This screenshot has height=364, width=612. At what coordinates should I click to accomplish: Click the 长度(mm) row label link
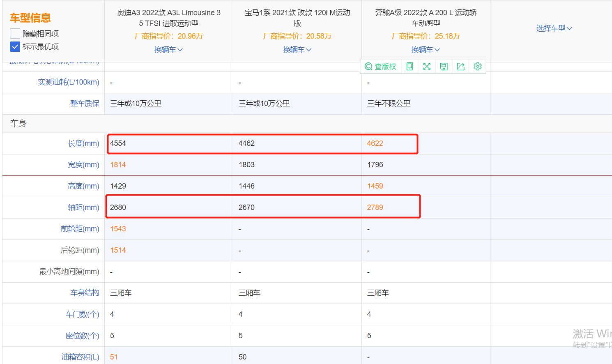(84, 143)
